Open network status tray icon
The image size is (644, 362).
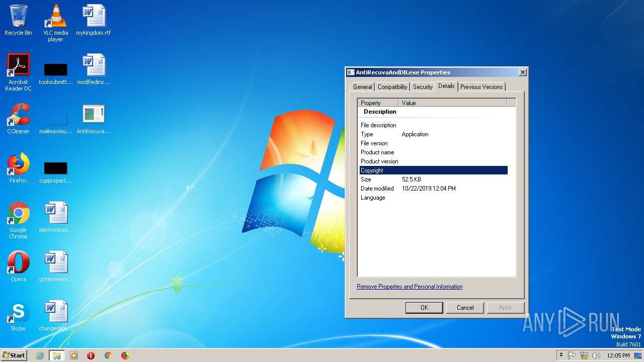tap(584, 355)
